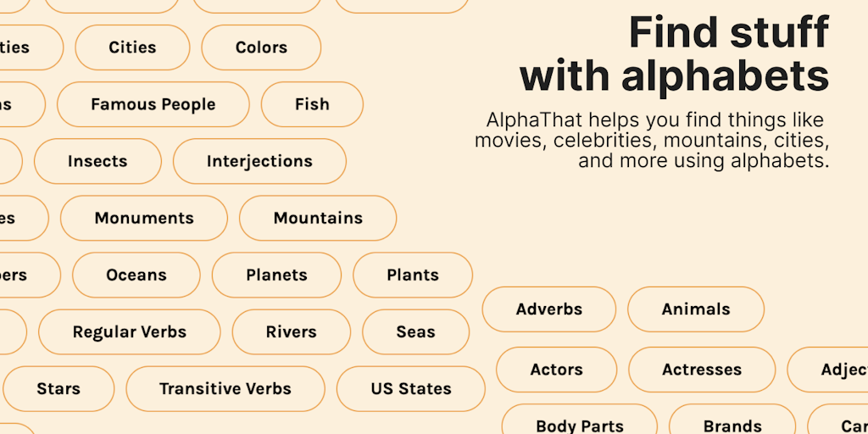Click the Monuments pill button
This screenshot has width=868, height=434.
tap(144, 218)
